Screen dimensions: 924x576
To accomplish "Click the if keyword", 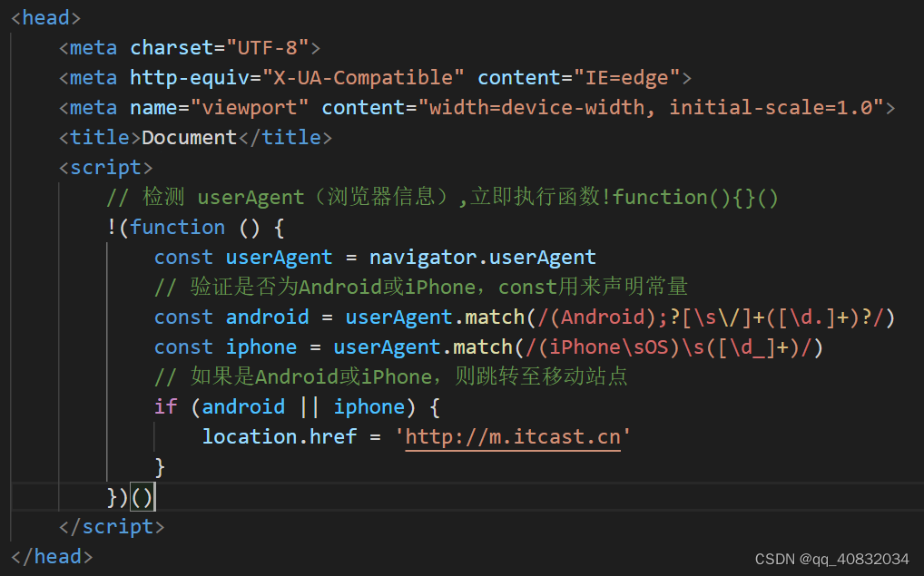I will [x=165, y=406].
